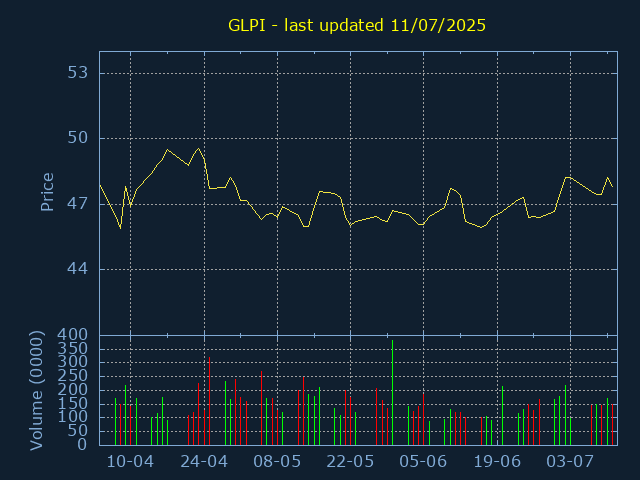Image resolution: width=640 pixels, height=480 pixels.
Task: Click the volume axis label 0
Action: [x=82, y=444]
